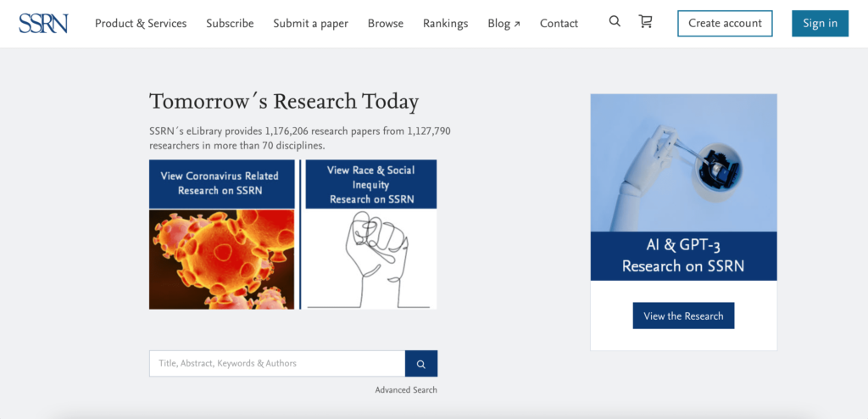The height and width of the screenshot is (419, 868).
Task: Click the coronavirus image thumbnail
Action: point(222,259)
